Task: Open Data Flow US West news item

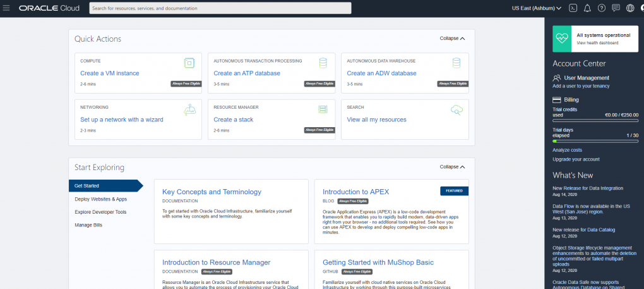Action: 592,209
